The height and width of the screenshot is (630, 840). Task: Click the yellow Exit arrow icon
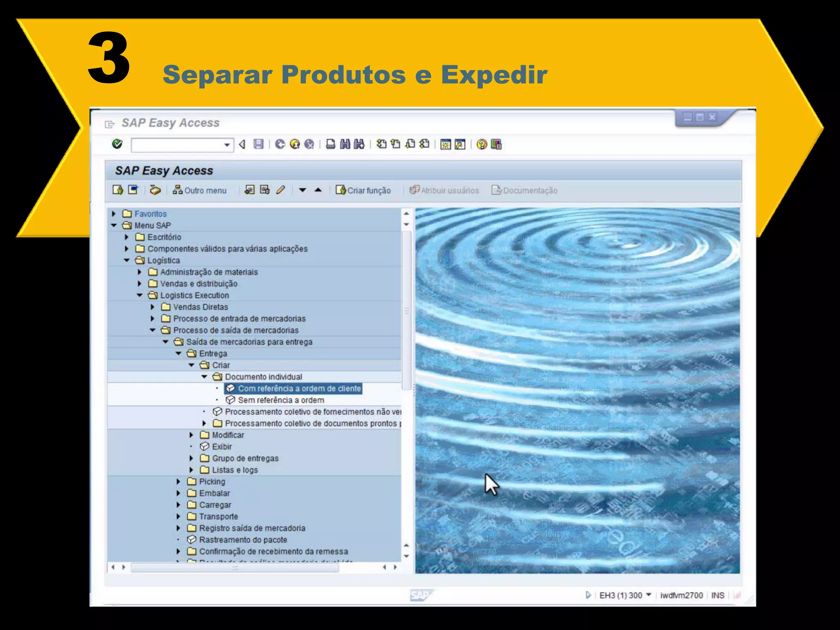(x=294, y=144)
